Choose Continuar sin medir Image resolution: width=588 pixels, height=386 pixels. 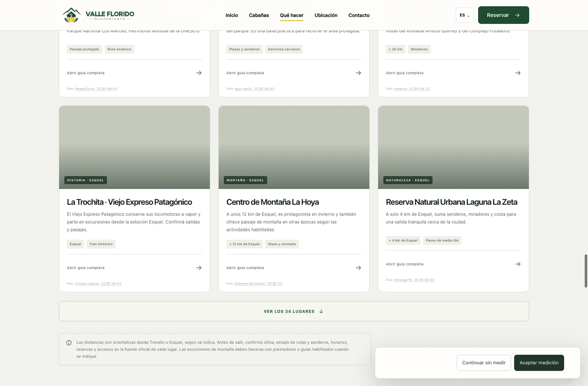484,363
